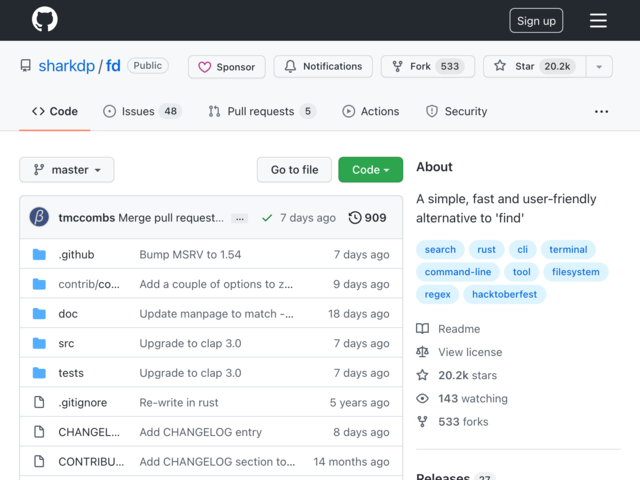Open the doc folder

click(x=68, y=313)
